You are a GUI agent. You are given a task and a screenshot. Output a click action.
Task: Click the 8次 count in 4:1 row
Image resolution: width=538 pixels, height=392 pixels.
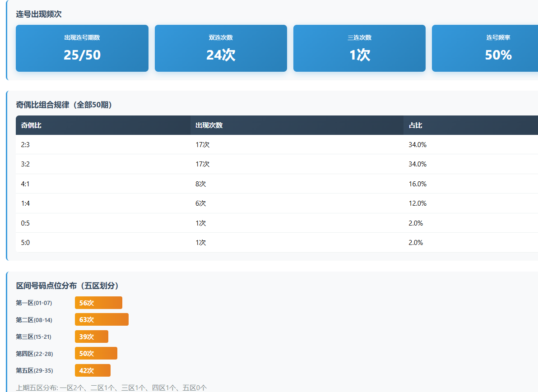[201, 184]
